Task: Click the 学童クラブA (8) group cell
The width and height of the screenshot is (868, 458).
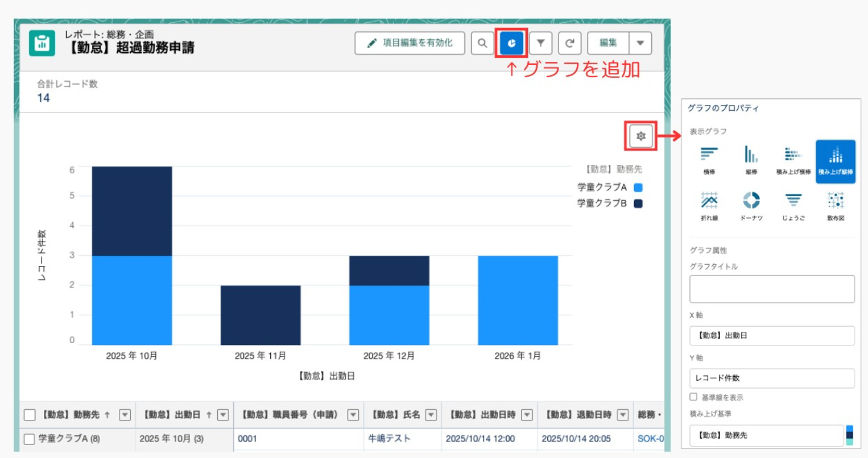Action: [x=69, y=439]
